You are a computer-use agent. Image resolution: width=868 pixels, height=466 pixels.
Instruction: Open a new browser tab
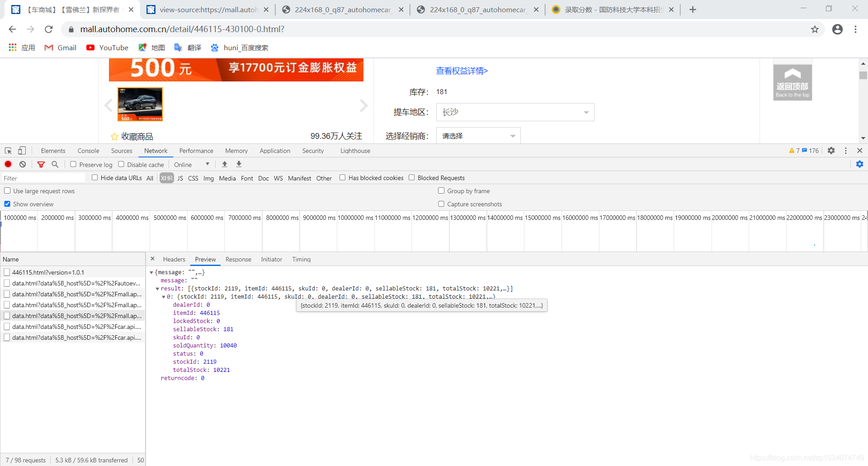pos(693,10)
